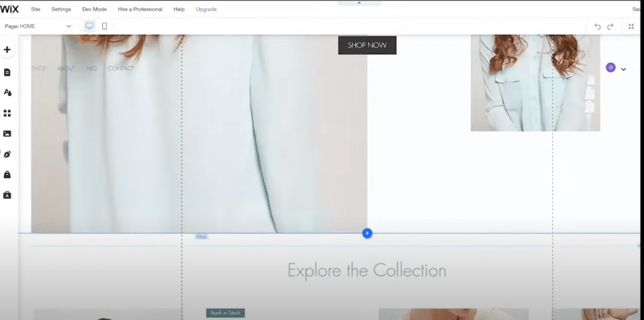Image resolution: width=644 pixels, height=320 pixels.
Task: Click the Wix logo
Action: pos(10,9)
